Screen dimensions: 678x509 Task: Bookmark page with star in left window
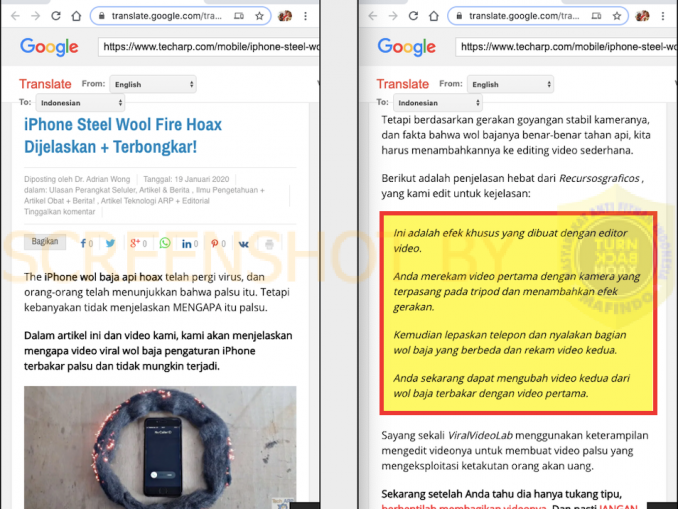point(259,16)
